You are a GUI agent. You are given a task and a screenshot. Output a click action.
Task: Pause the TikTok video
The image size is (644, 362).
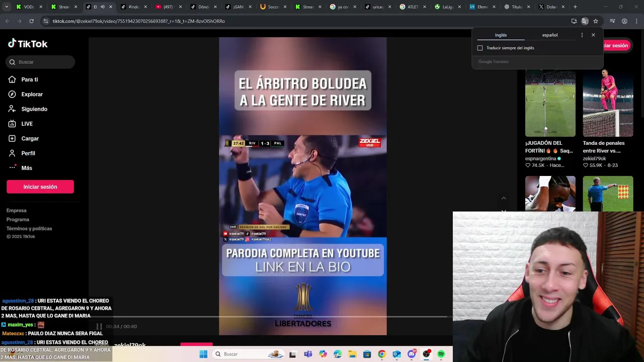point(99,326)
